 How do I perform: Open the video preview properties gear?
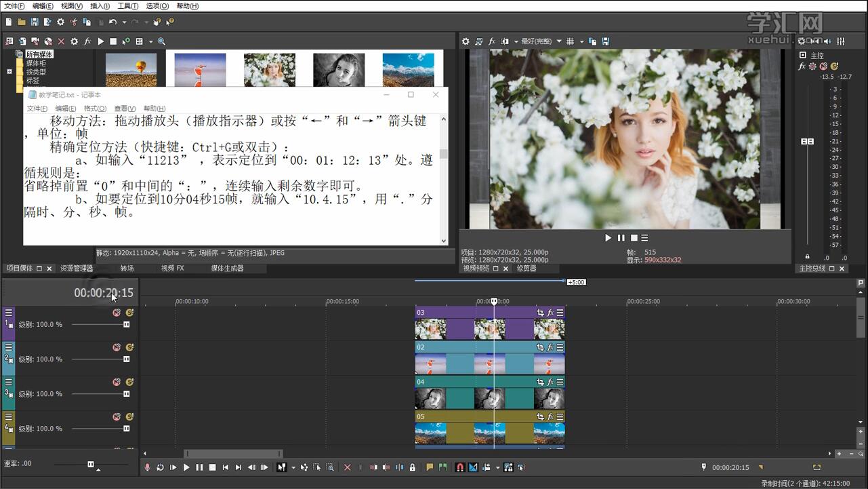(x=466, y=41)
